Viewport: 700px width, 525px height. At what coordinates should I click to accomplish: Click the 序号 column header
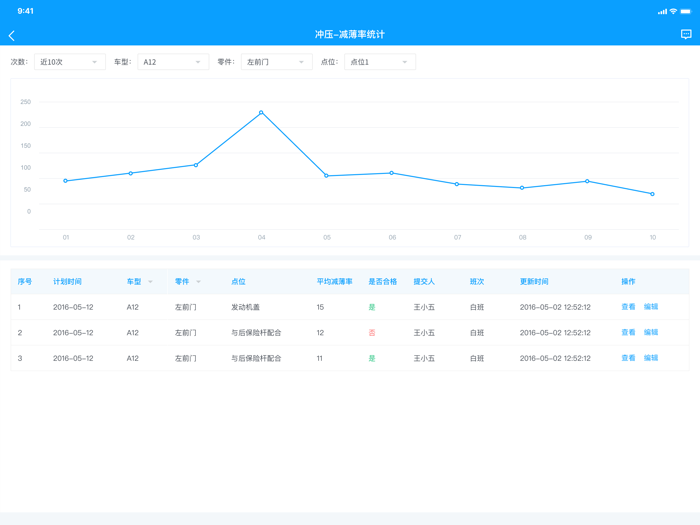pos(25,282)
